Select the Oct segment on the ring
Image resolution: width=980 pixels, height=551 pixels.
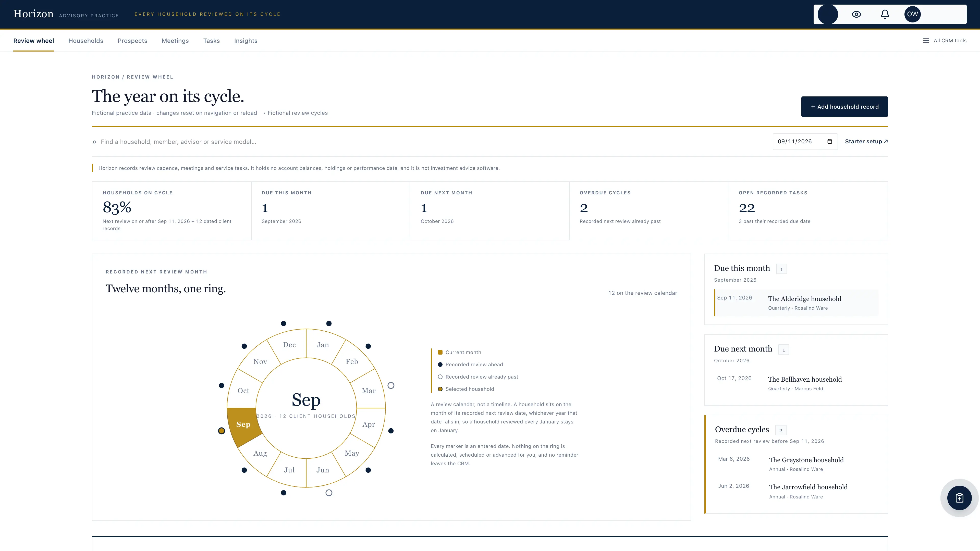coord(243,391)
